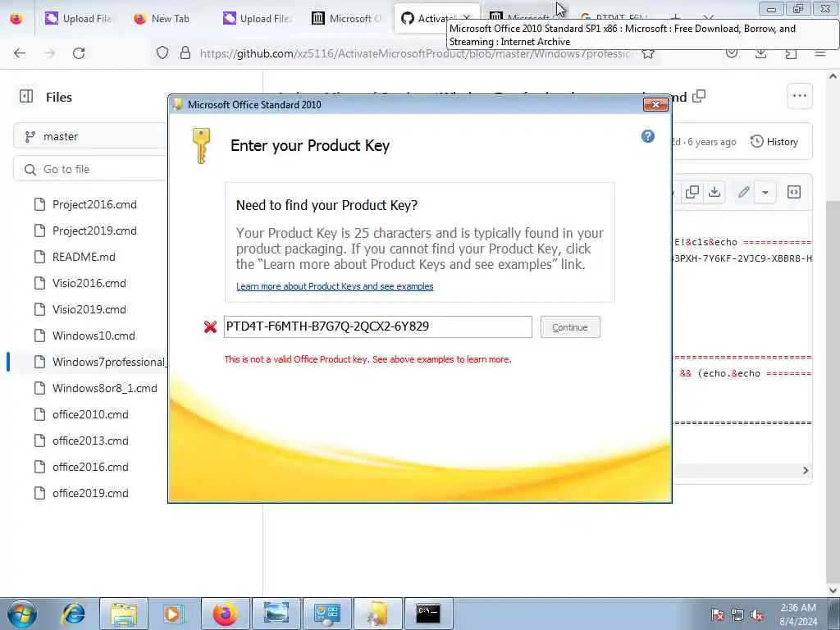This screenshot has width=840, height=630.
Task: Click the Firefox View icon at tab bar start
Action: click(16, 18)
